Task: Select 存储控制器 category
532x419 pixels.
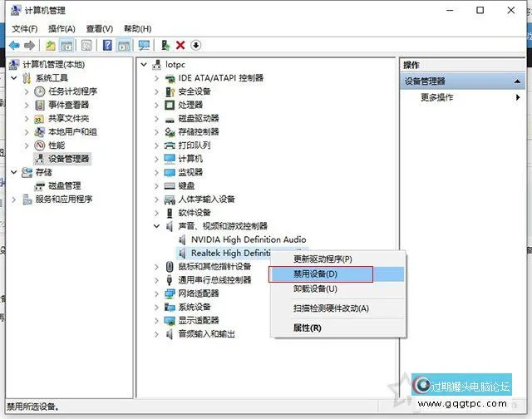Action: [x=199, y=132]
